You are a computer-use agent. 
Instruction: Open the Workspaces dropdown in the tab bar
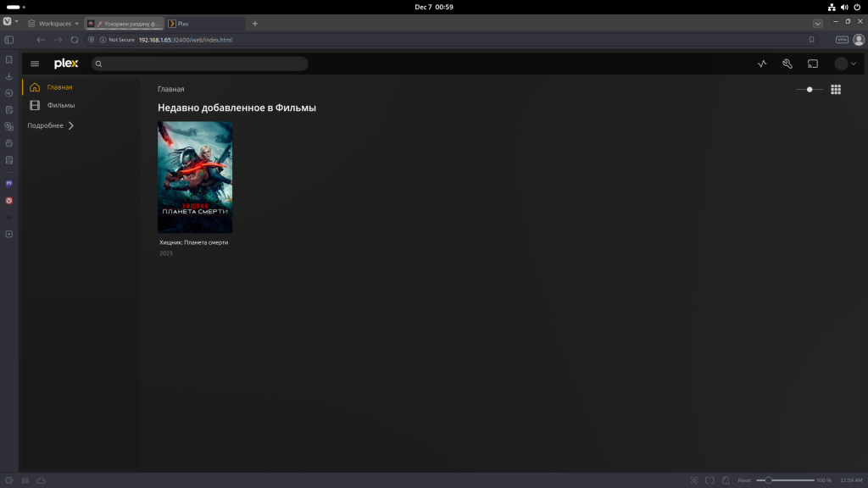coord(54,24)
